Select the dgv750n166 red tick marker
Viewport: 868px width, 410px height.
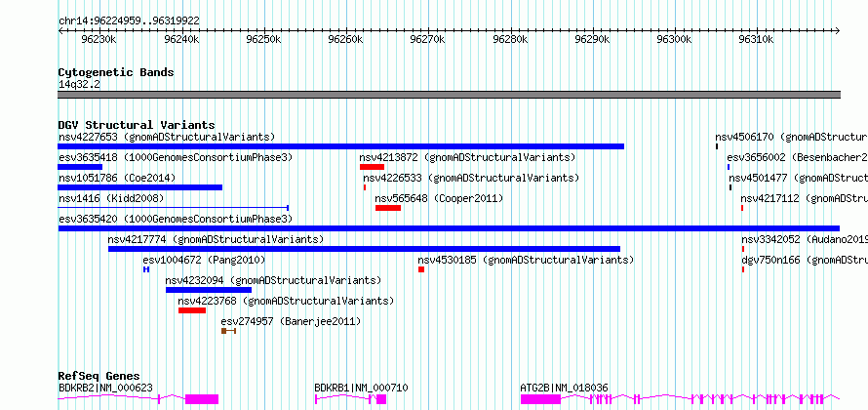point(743,269)
